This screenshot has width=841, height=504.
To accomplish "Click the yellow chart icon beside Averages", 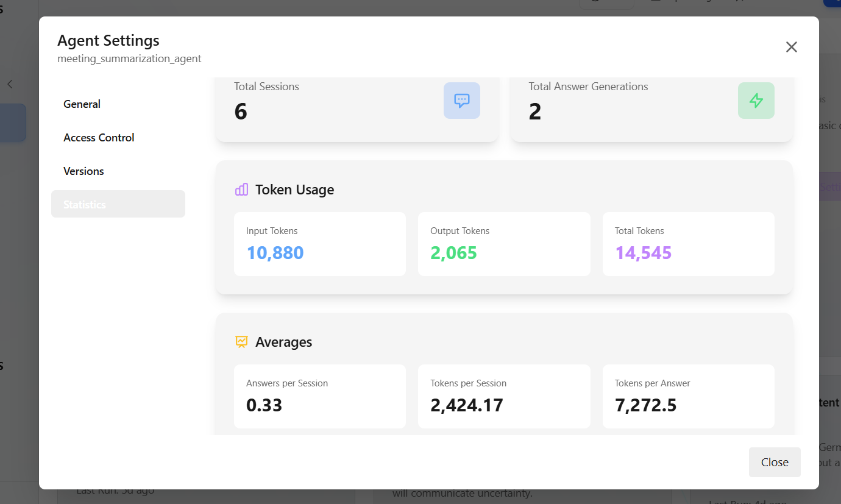I will [x=241, y=342].
